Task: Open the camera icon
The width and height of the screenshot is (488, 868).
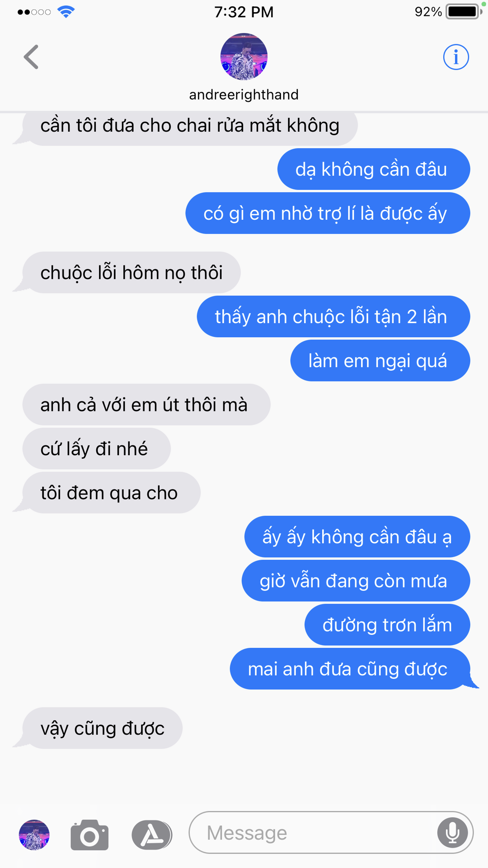Action: (89, 835)
